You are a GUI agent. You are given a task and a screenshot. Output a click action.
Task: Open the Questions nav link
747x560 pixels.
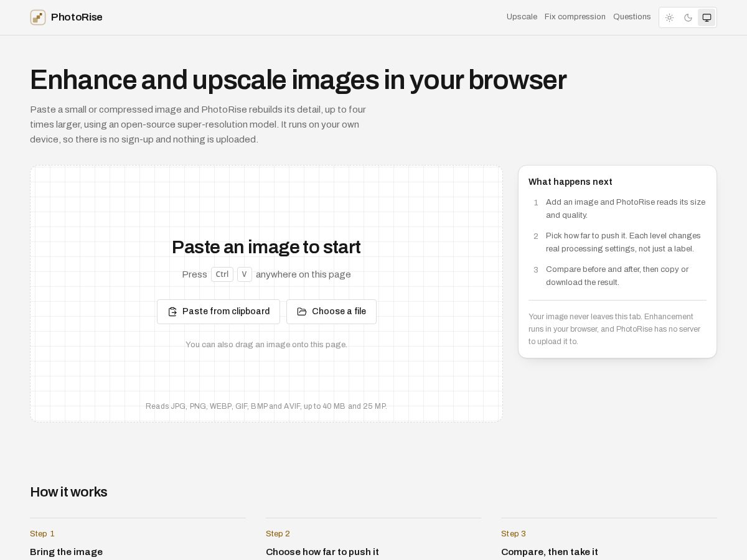tap(632, 17)
